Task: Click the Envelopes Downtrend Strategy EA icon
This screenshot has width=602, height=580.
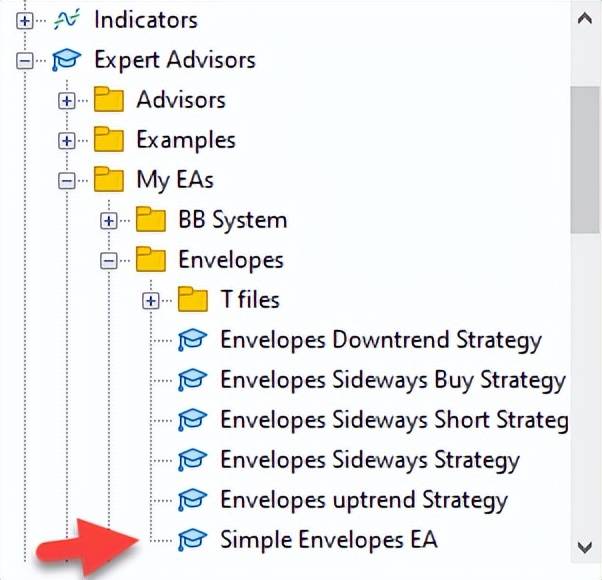Action: 192,340
